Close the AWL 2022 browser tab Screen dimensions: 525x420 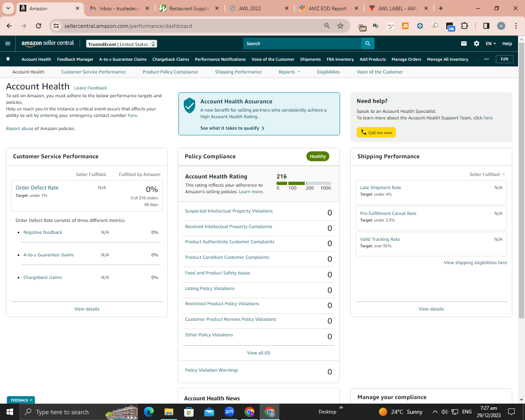click(287, 8)
